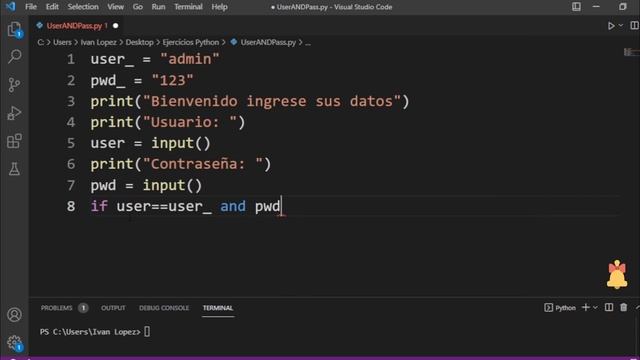This screenshot has height=360, width=640.
Task: Click the "Contraseña: " string
Action: tap(203, 164)
